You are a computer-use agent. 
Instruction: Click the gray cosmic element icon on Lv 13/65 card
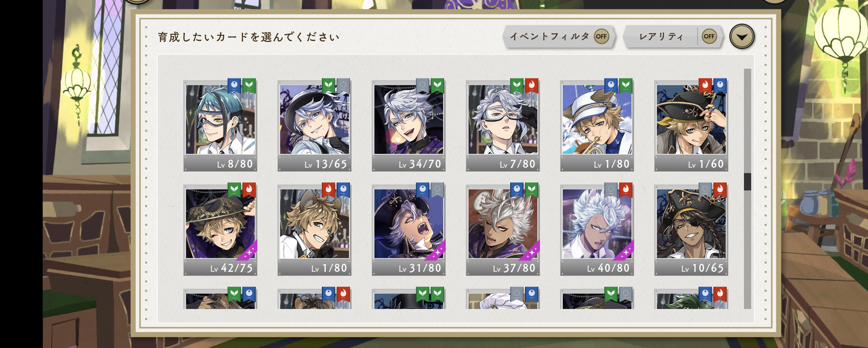(x=343, y=85)
